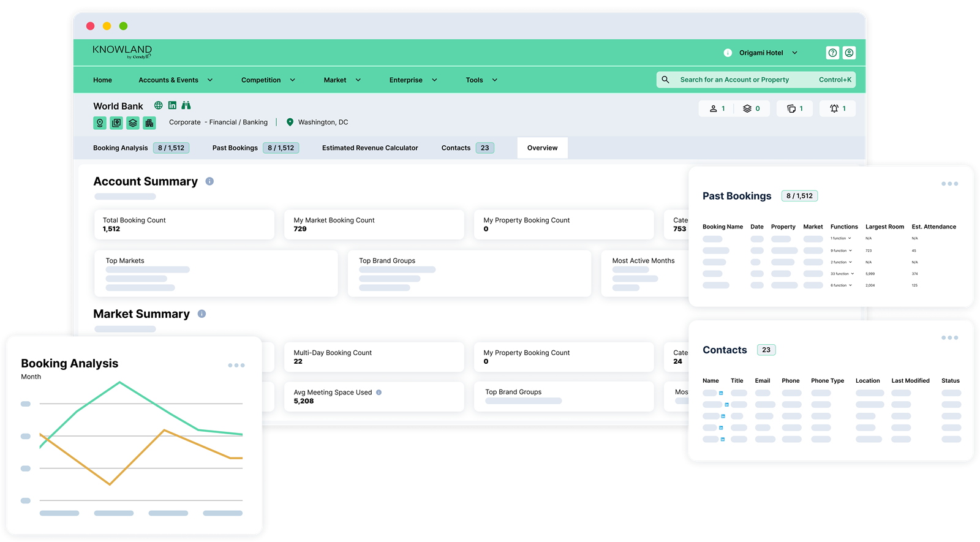This screenshot has width=980, height=542.
Task: Expand the Tools menu
Action: point(494,80)
